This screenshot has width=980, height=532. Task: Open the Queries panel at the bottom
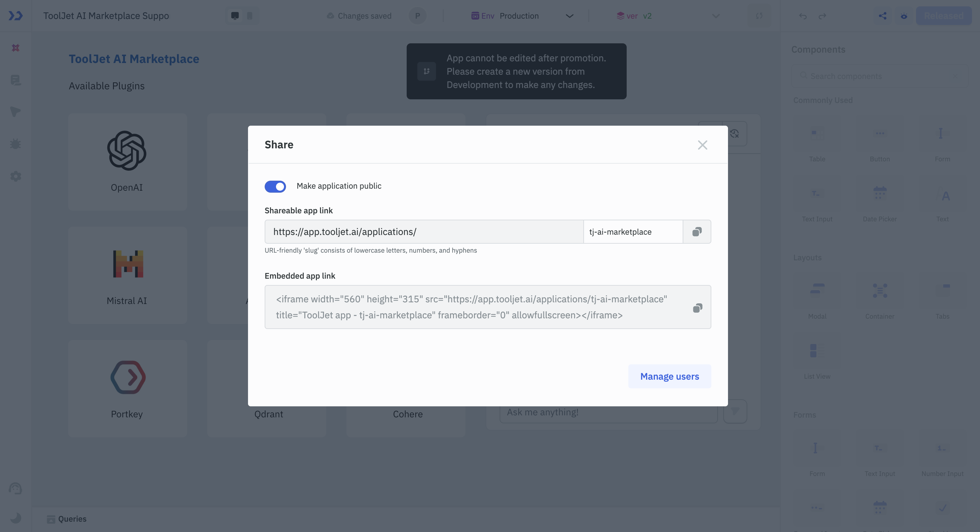(66, 519)
